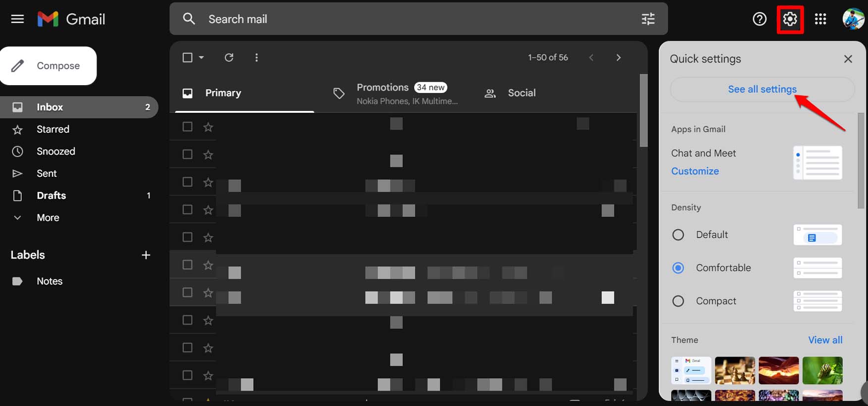
Task: Select Compact density radio button
Action: click(x=678, y=301)
